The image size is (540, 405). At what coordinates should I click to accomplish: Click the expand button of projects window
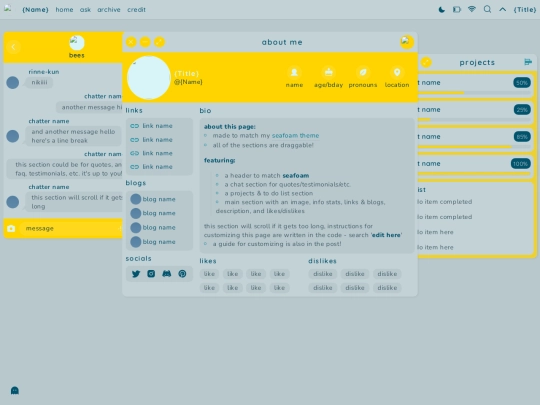pos(426,62)
